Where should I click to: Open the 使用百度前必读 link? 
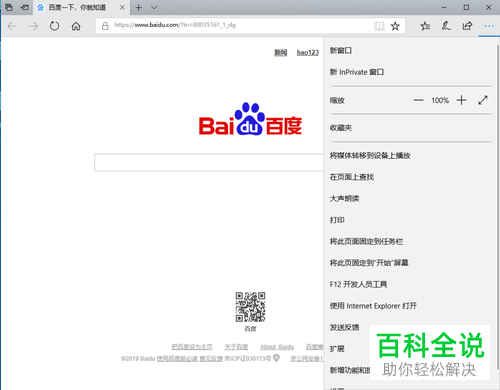(x=177, y=359)
